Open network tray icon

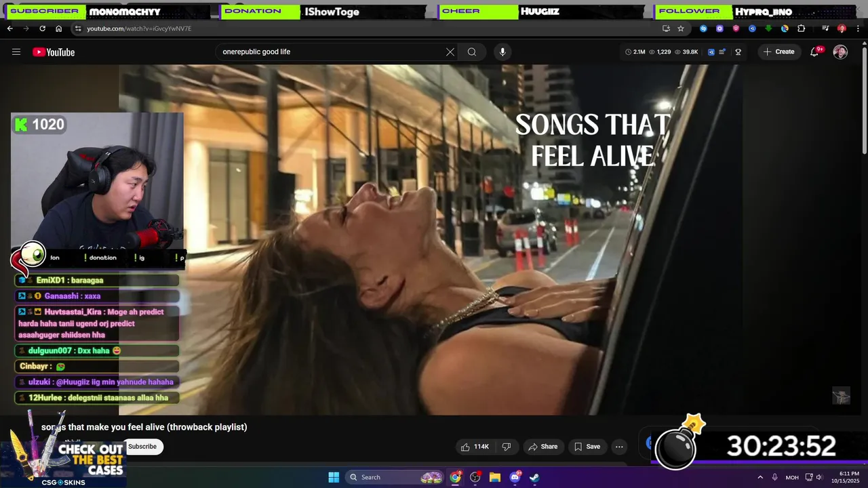[809, 477]
